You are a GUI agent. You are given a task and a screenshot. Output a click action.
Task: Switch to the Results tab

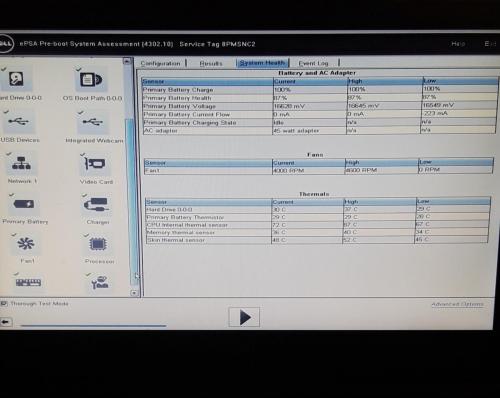tap(211, 63)
